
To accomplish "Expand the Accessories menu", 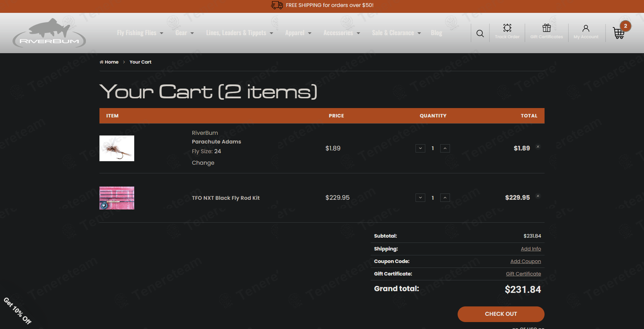I will pyautogui.click(x=342, y=33).
